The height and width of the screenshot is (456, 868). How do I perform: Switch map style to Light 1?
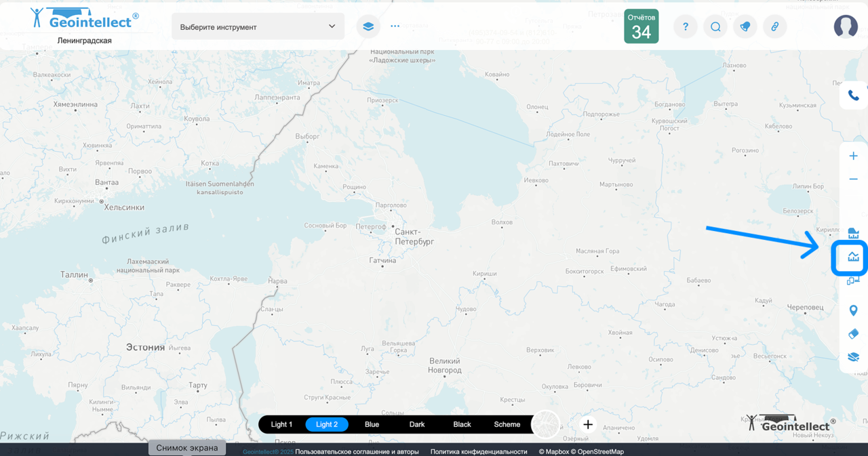pos(281,425)
